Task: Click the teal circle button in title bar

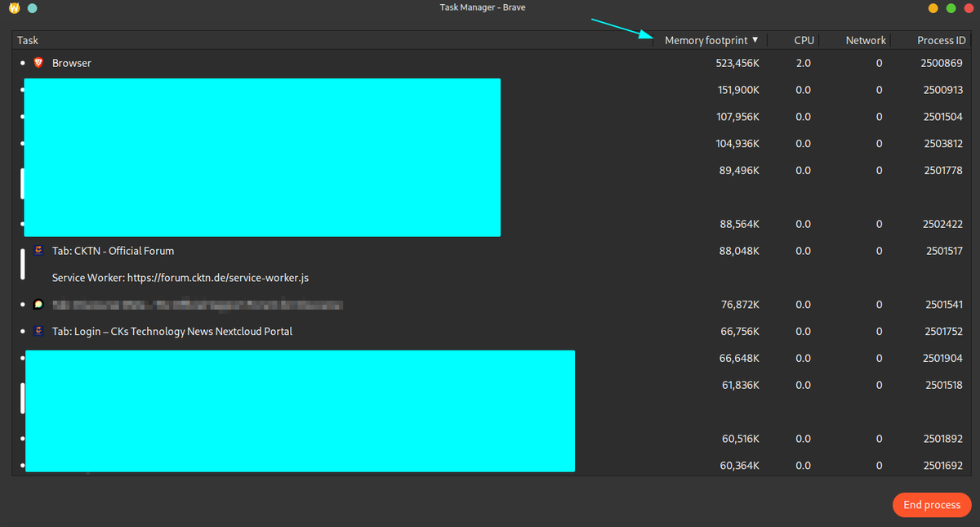Action: pos(32,8)
